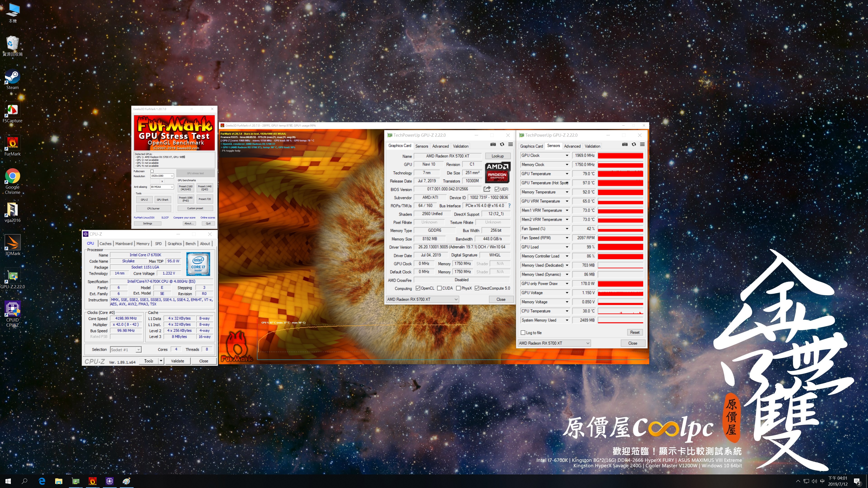
Task: Open the GPU only Power Draw sensor dropdown
Action: click(x=567, y=284)
